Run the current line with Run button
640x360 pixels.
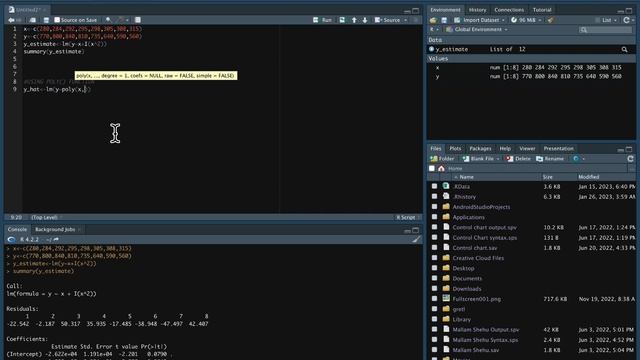click(x=323, y=20)
